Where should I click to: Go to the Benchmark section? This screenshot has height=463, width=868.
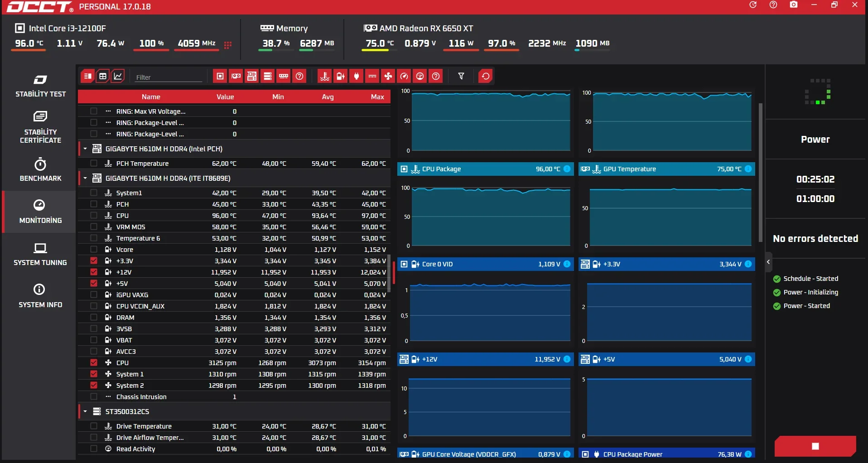pyautogui.click(x=40, y=170)
